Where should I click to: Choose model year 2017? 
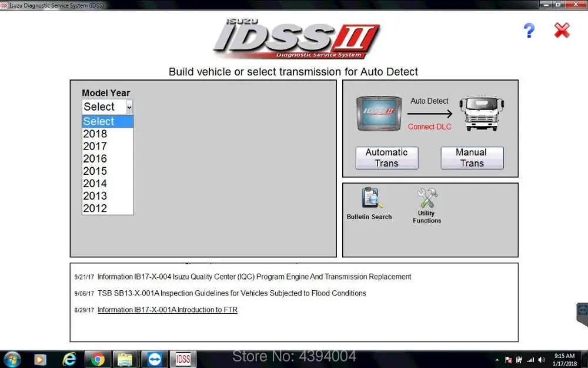[x=108, y=146]
